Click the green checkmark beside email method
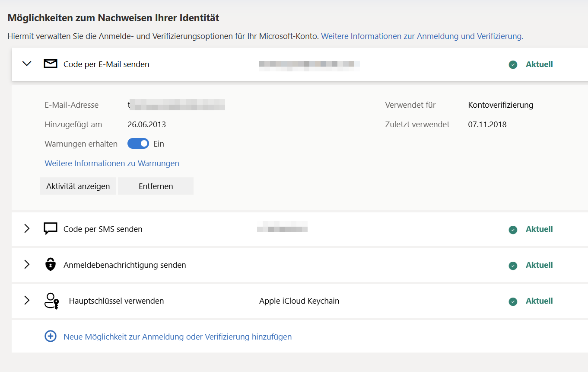 coord(513,64)
